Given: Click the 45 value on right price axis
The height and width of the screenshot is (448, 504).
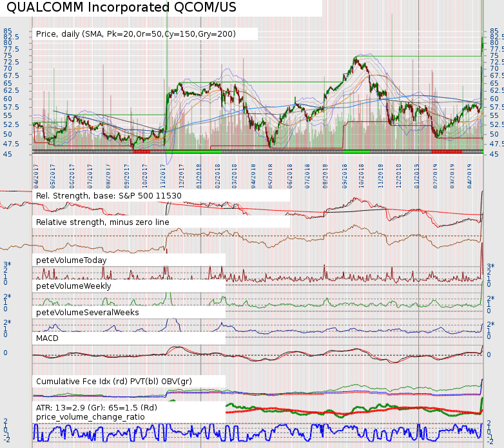Looking at the screenshot, I should point(494,154).
